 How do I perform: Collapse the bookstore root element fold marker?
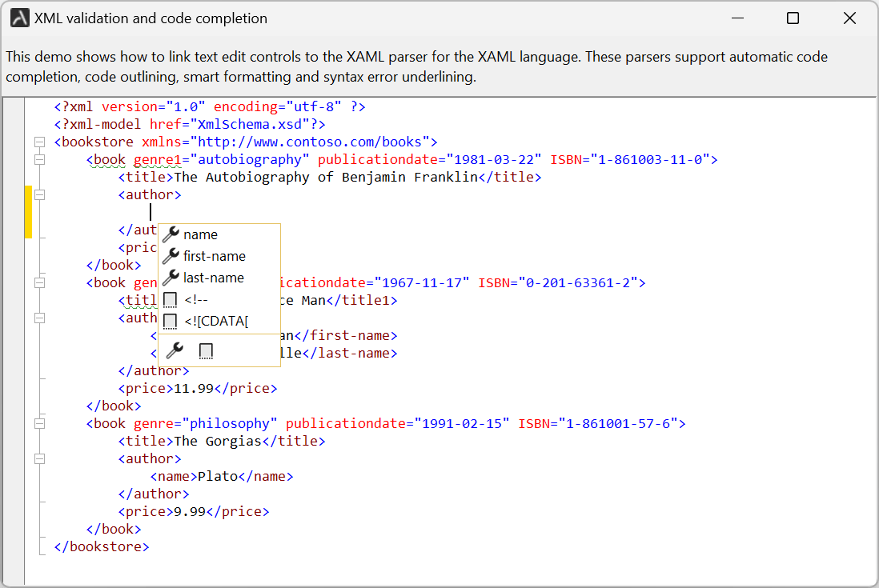(39, 142)
